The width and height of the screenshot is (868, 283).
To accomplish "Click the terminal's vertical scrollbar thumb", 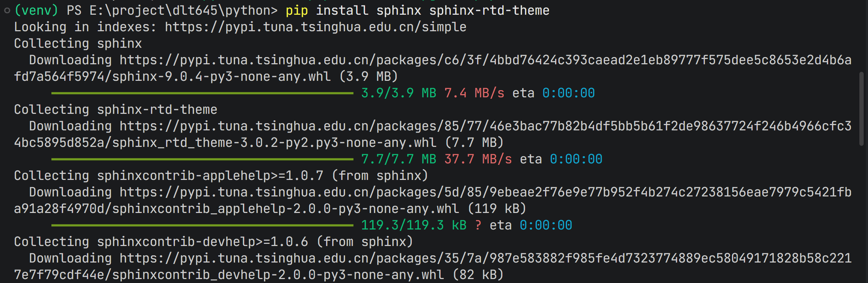I will pos(861,109).
